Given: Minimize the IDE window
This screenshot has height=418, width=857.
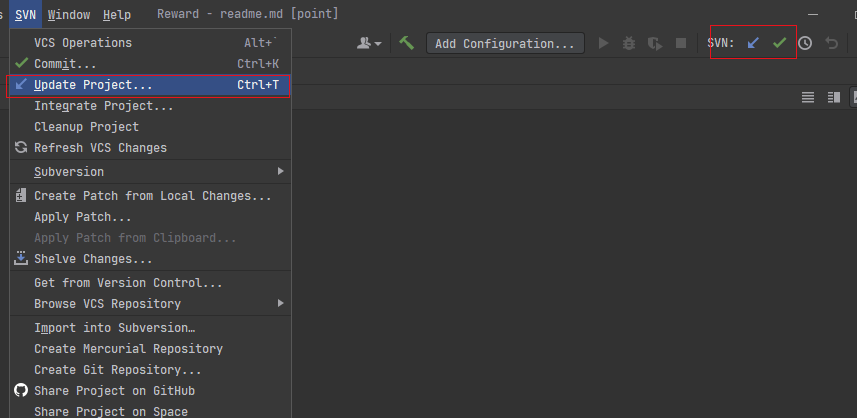Looking at the screenshot, I should tap(814, 15).
